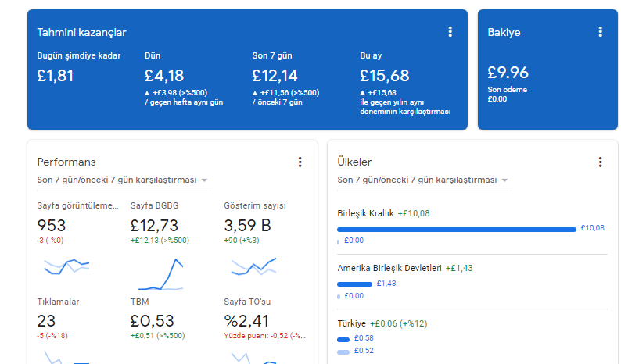Select Amerika Birleşik Devletleri earnings bar
This screenshot has width=621, height=364.
tap(354, 284)
